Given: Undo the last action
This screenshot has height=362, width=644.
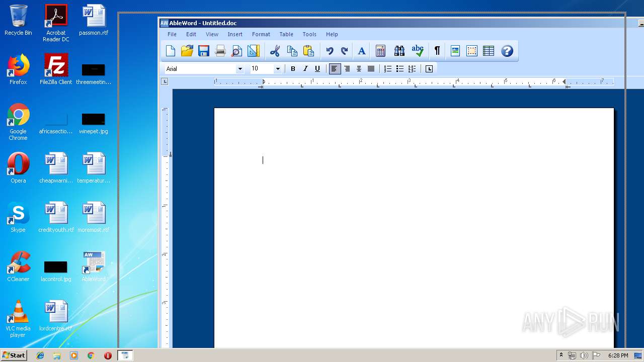Looking at the screenshot, I should 330,51.
